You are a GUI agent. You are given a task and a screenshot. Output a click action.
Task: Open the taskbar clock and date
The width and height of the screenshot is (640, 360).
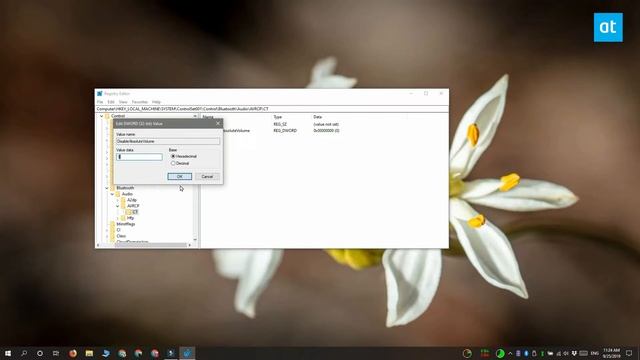(611, 353)
